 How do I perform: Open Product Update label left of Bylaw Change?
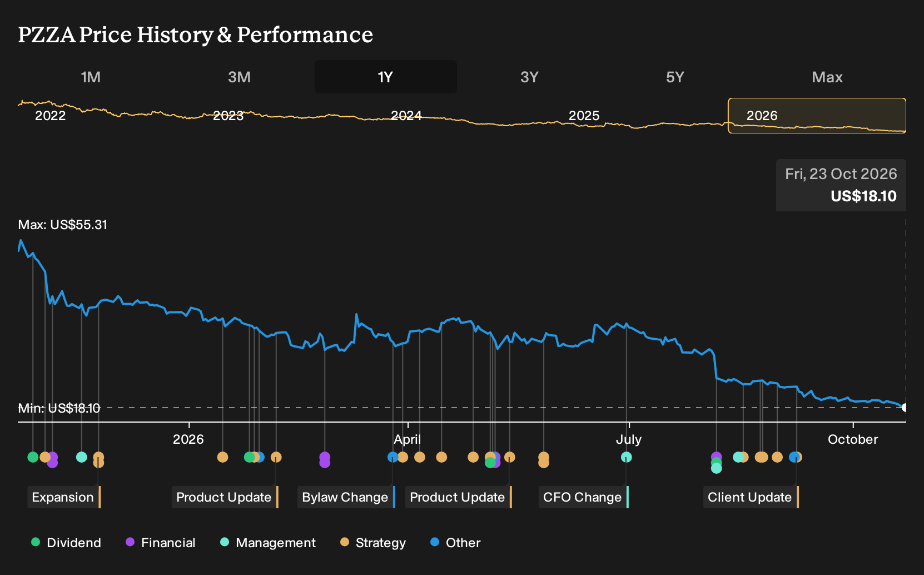coord(225,497)
